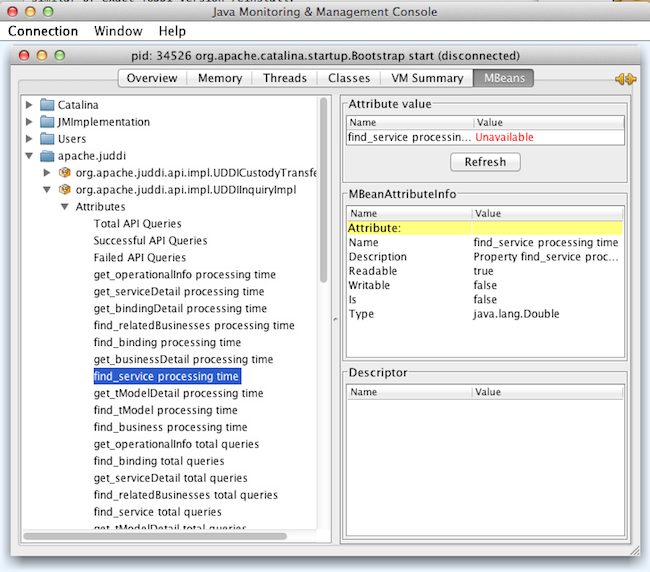Click the Users folder icon
Image resolution: width=650 pixels, height=572 pixels.
point(47,139)
